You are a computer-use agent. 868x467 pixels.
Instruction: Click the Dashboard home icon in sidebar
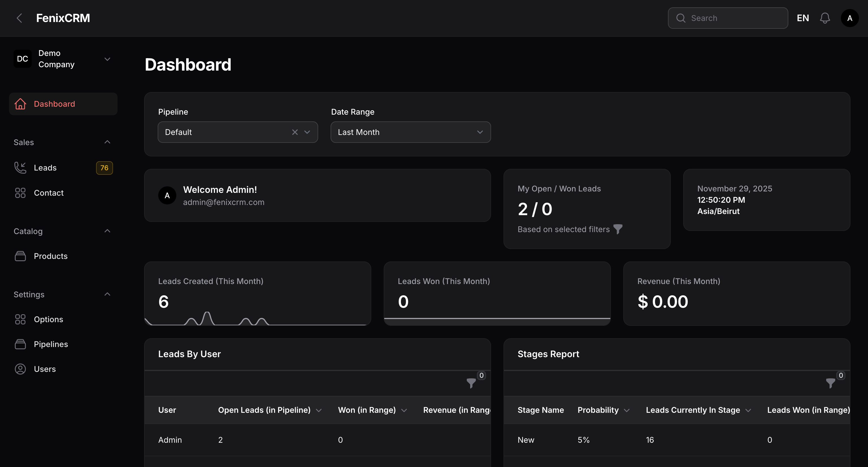coord(20,104)
